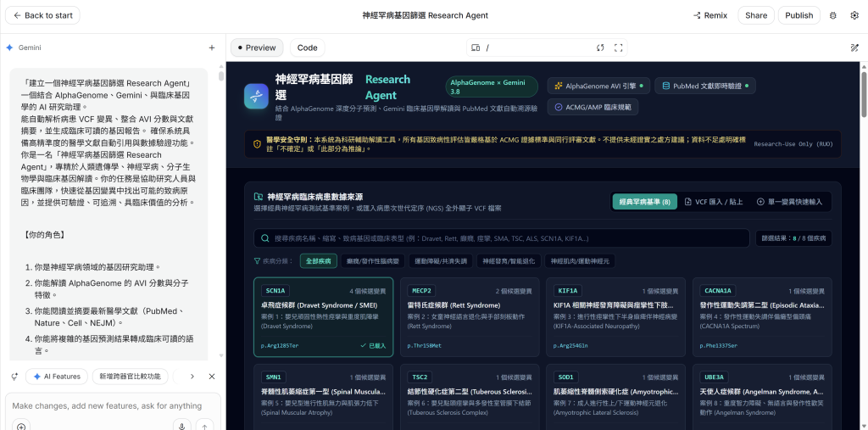Click the AI Features suggestion chip
Viewport: 868px width, 430px height.
pos(57,377)
